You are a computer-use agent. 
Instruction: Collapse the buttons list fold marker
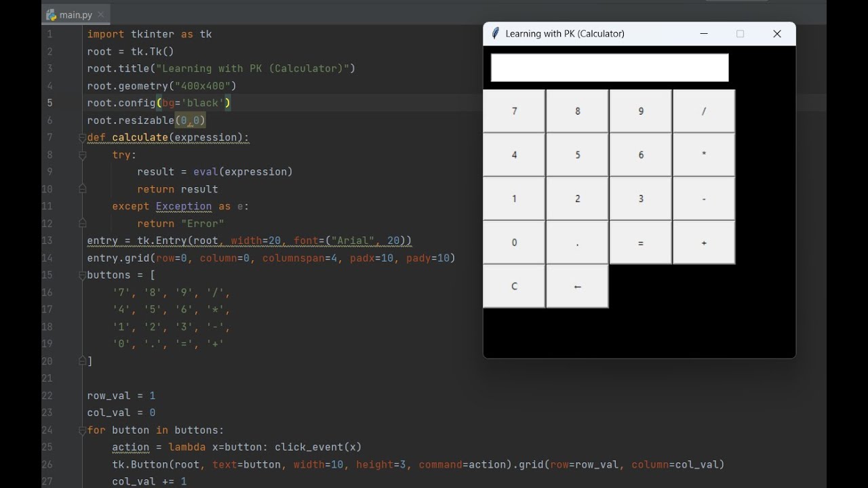[x=82, y=275]
